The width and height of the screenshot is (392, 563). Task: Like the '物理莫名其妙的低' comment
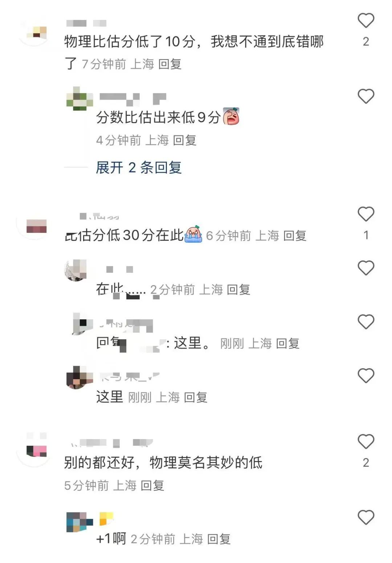coord(366,441)
